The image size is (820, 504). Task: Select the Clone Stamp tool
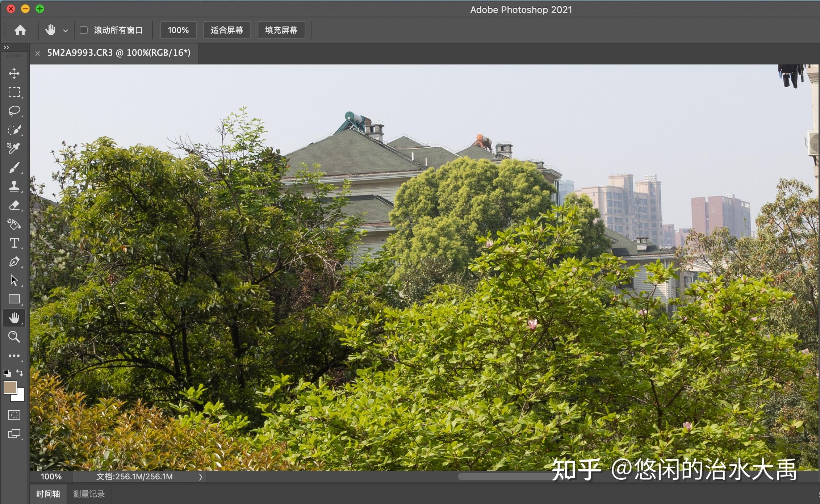pyautogui.click(x=14, y=187)
